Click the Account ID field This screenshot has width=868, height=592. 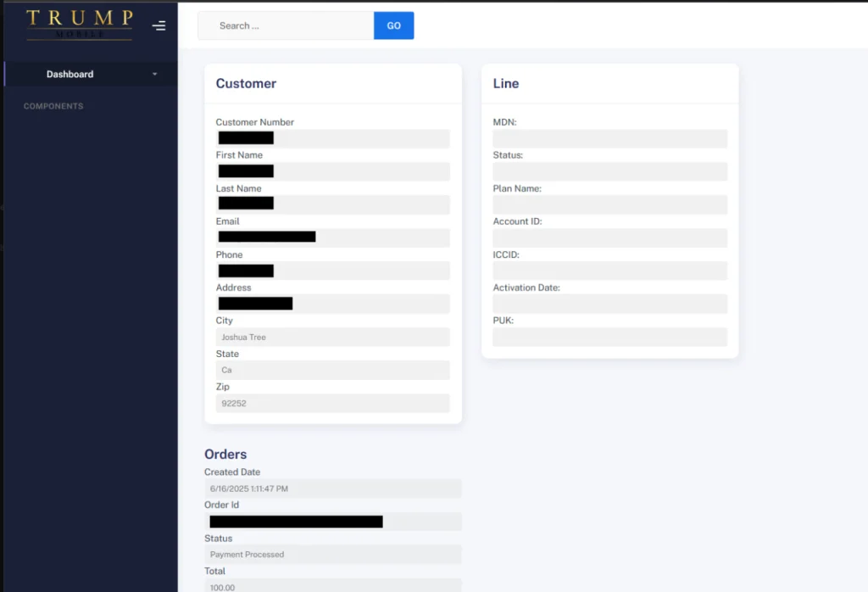[610, 237]
